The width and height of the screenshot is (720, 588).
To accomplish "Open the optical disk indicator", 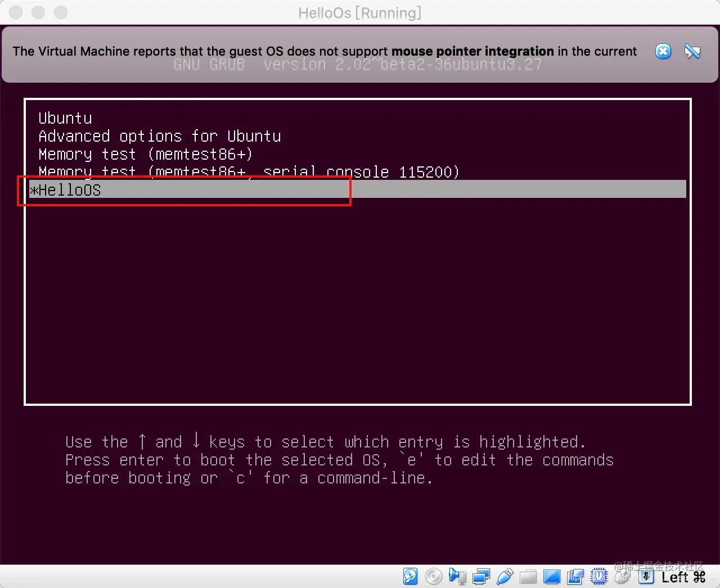I will click(x=433, y=576).
